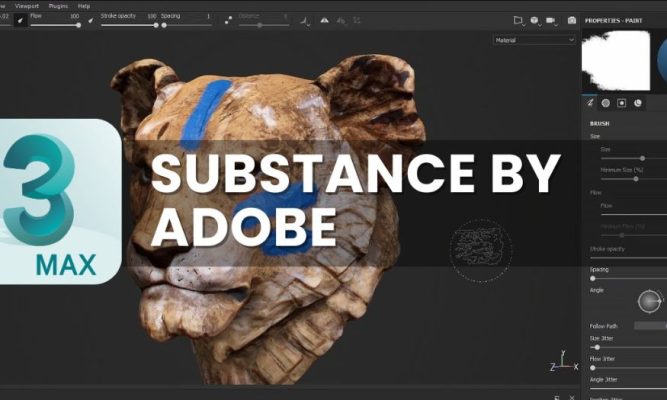Click the Flow slider in top toolbar
Screen dimensions: 667x400
[x=55, y=24]
